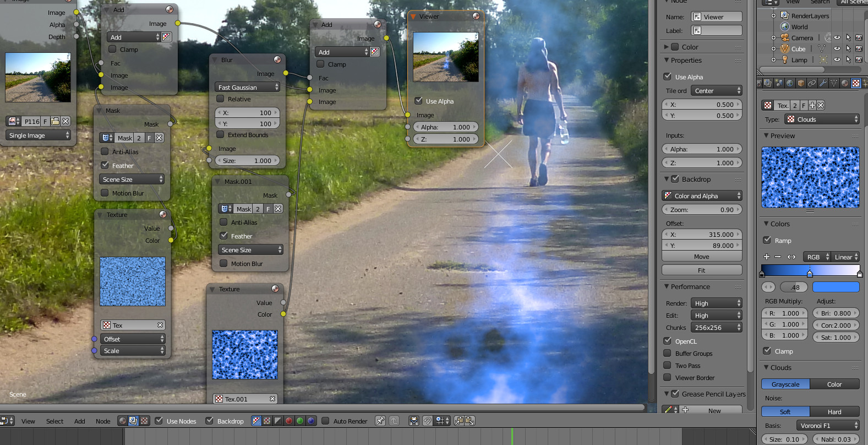
Task: Enable Motion Blur in Mask.001 node
Action: click(223, 263)
